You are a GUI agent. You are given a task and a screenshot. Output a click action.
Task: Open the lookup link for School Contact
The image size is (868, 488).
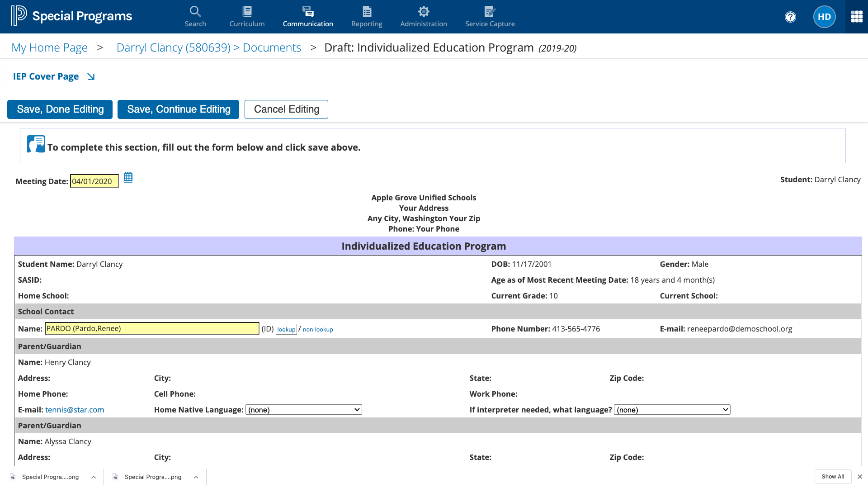[286, 329]
